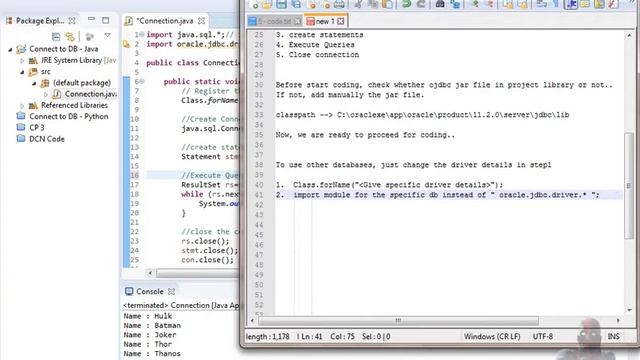
Task: Collapse the src folder node
Action: coord(22,72)
